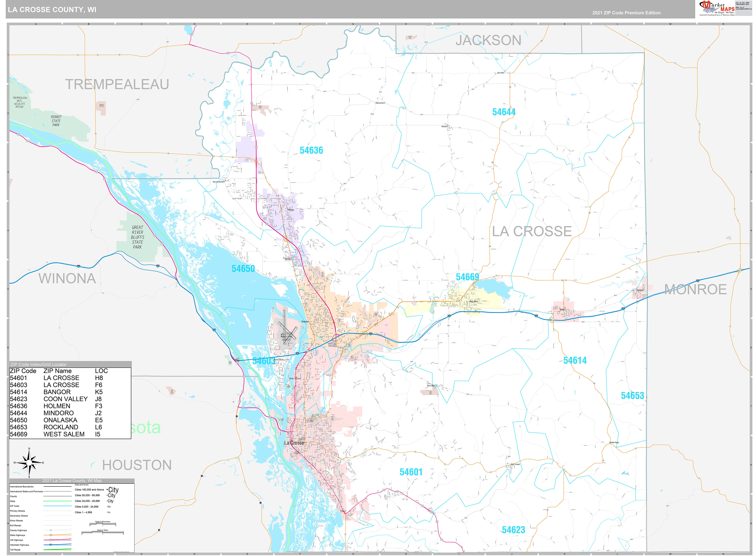This screenshot has height=556, width=756.
Task: Select H8 location in the 54601 index row
Action: (99, 378)
